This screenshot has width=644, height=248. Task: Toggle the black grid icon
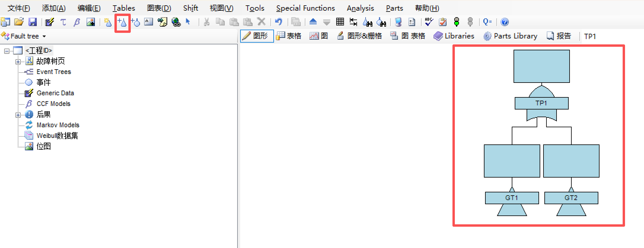coord(340,22)
